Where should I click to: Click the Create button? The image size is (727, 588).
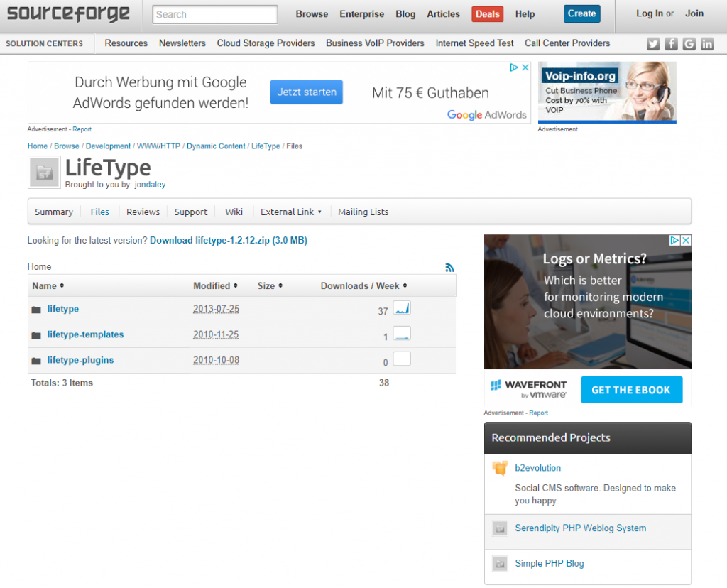tap(581, 13)
